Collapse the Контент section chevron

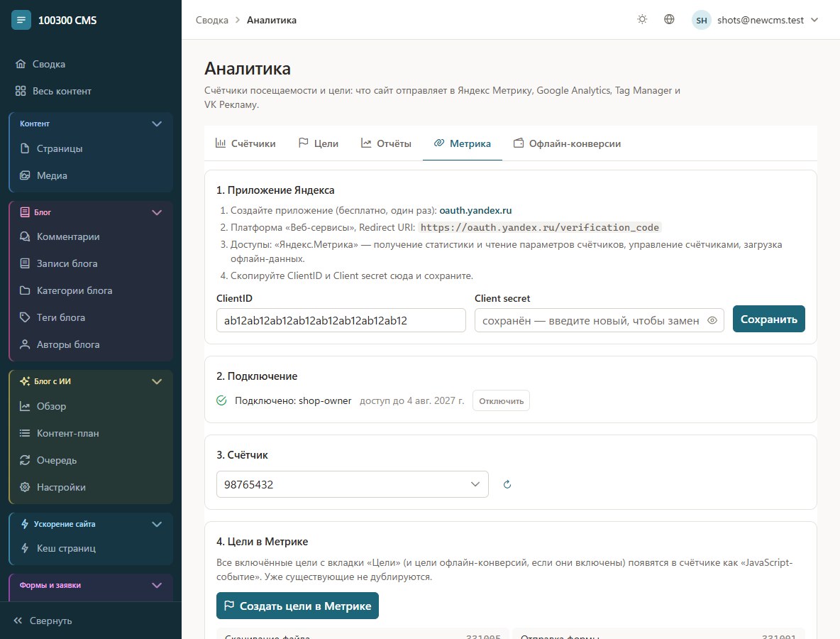point(156,124)
